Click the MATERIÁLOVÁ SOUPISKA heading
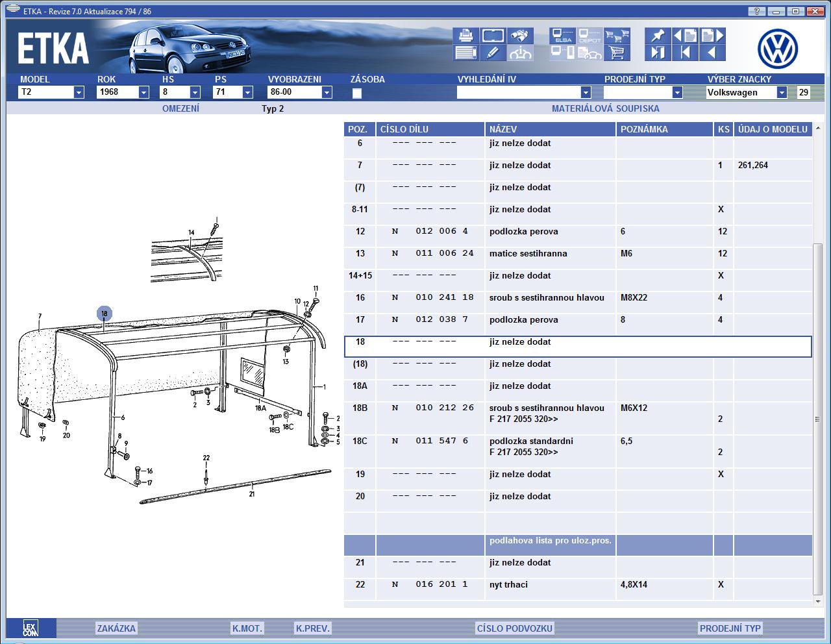831x644 pixels. (x=605, y=108)
